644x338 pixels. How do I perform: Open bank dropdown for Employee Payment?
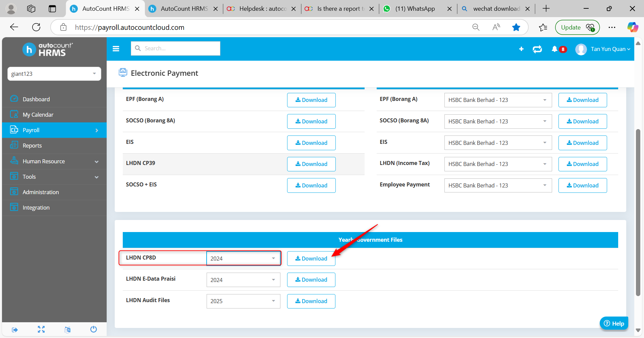[x=498, y=185]
